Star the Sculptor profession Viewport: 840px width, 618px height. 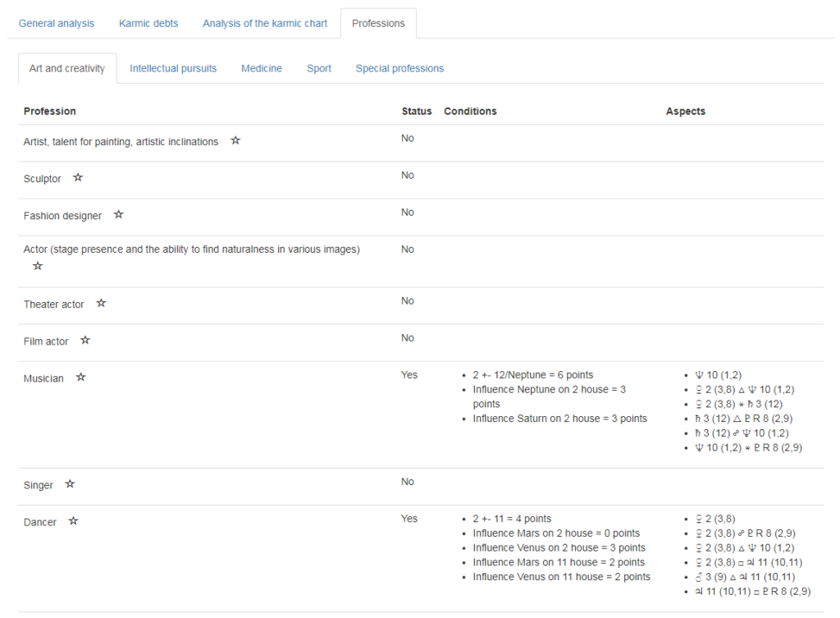point(78,177)
